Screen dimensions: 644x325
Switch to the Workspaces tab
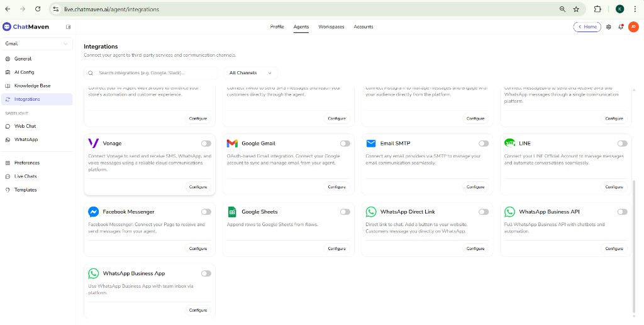pos(331,26)
